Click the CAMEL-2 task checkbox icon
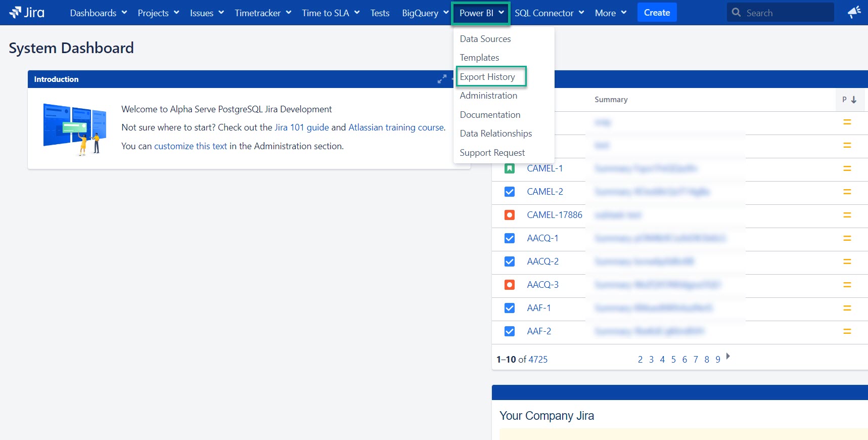This screenshot has width=868, height=440. 510,192
